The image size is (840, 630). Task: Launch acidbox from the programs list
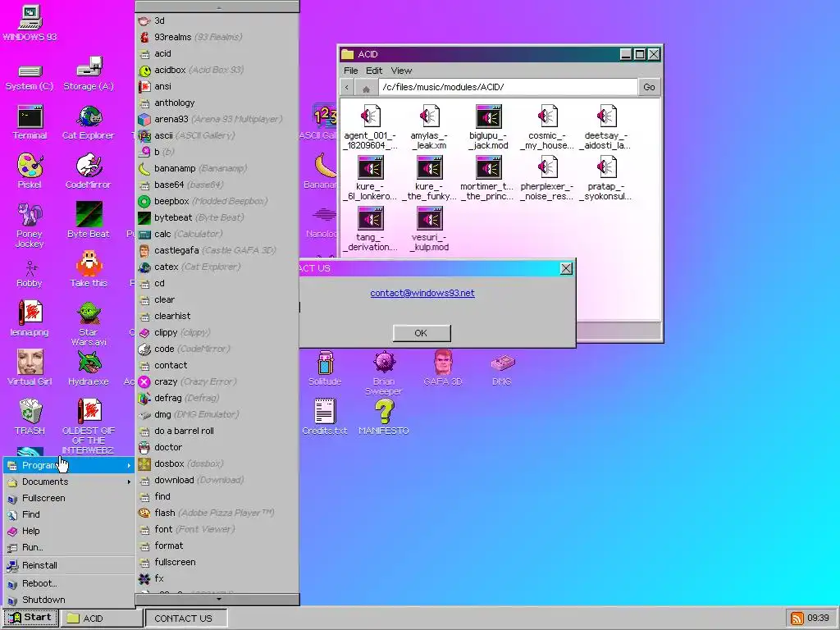217,71
